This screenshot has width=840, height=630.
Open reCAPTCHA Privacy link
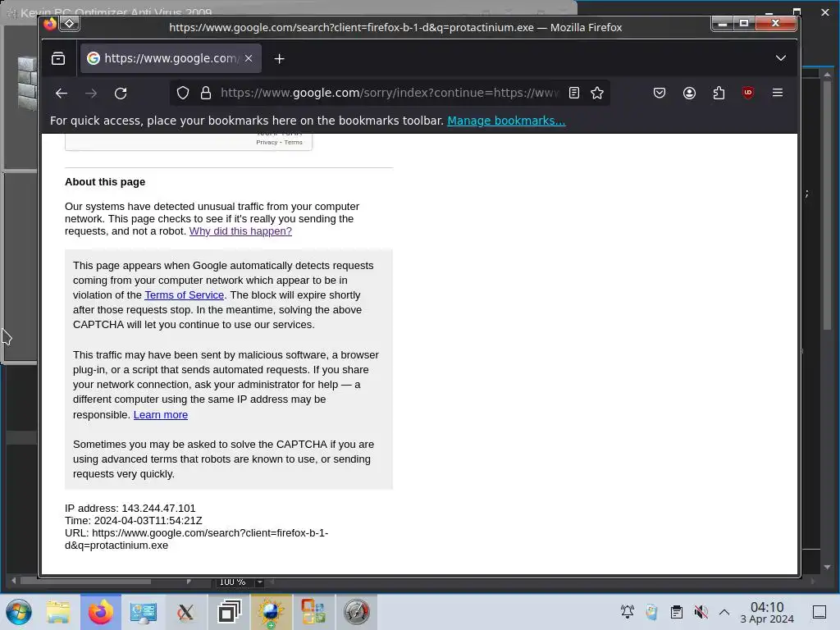tap(267, 142)
